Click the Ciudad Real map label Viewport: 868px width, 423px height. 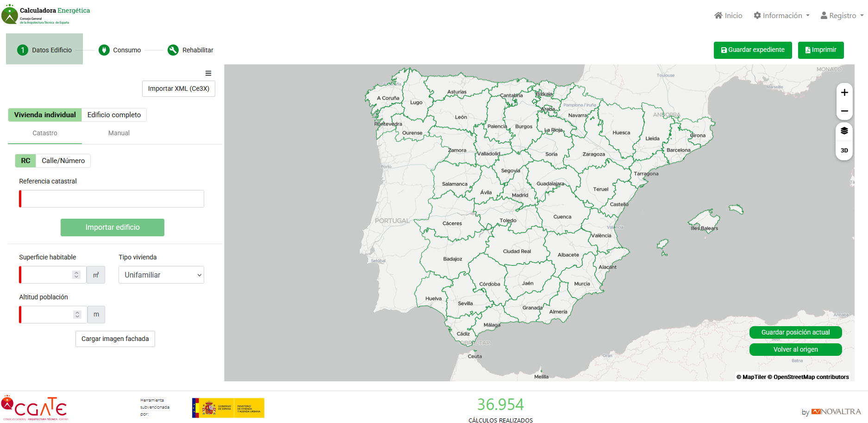click(517, 251)
